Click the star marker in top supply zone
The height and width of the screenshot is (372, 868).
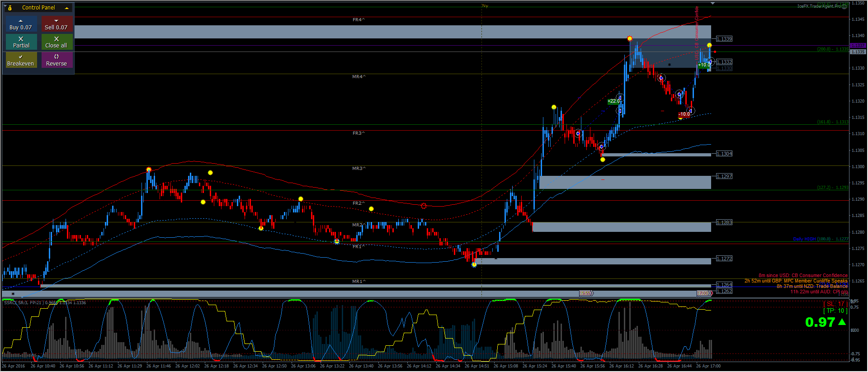[670, 65]
